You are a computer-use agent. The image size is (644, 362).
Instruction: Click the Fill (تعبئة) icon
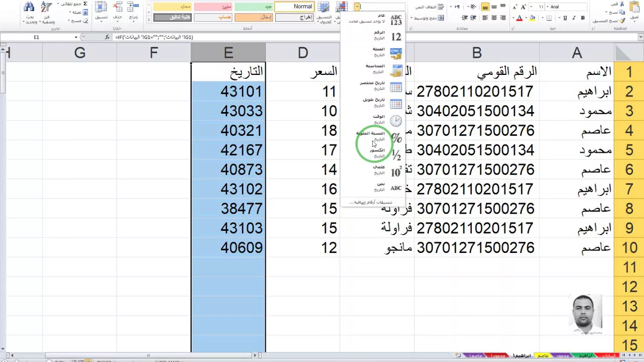[x=85, y=12]
